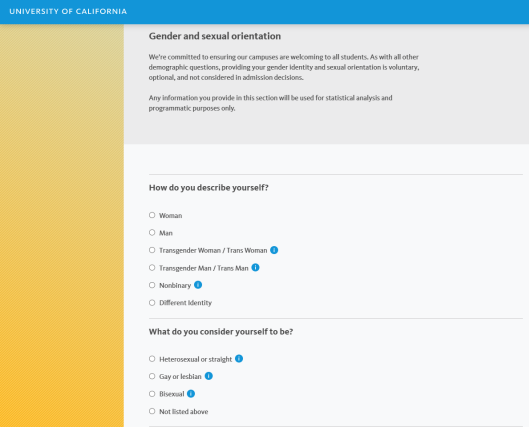Choose the Gay or lesbian option
Screen dimensions: 529x428
click(152, 376)
